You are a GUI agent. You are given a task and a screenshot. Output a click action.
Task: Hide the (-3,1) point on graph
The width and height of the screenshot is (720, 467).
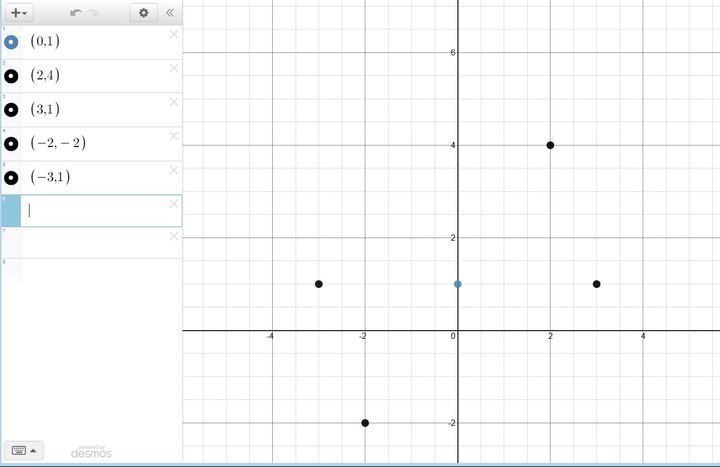pos(11,177)
